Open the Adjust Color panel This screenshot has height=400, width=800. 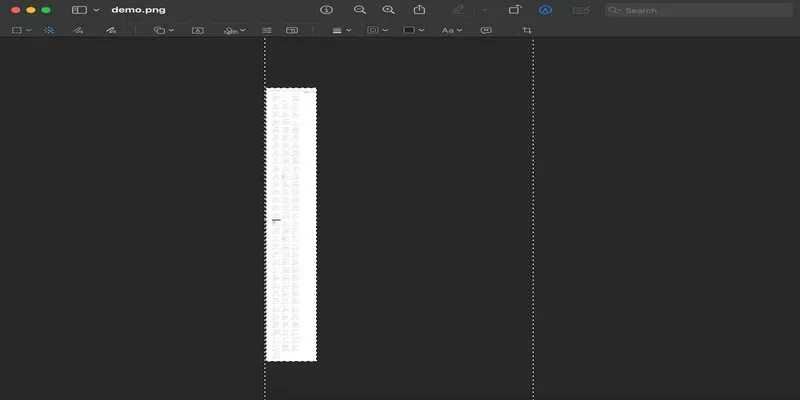point(267,30)
